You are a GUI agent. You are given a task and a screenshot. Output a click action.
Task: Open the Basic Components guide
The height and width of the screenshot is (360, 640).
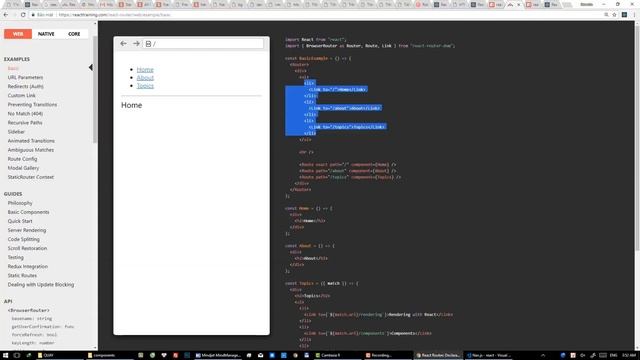tap(28, 212)
